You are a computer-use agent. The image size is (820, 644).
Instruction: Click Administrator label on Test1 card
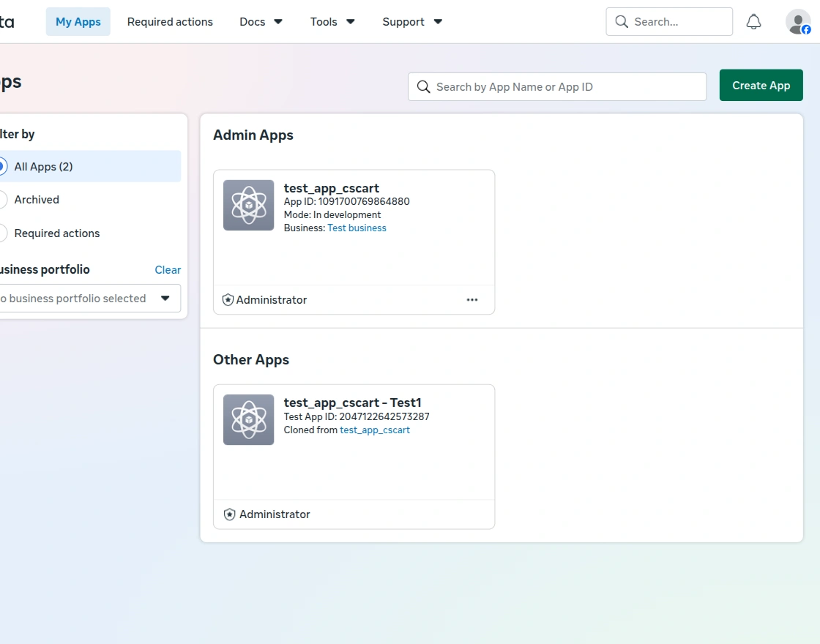pos(275,514)
